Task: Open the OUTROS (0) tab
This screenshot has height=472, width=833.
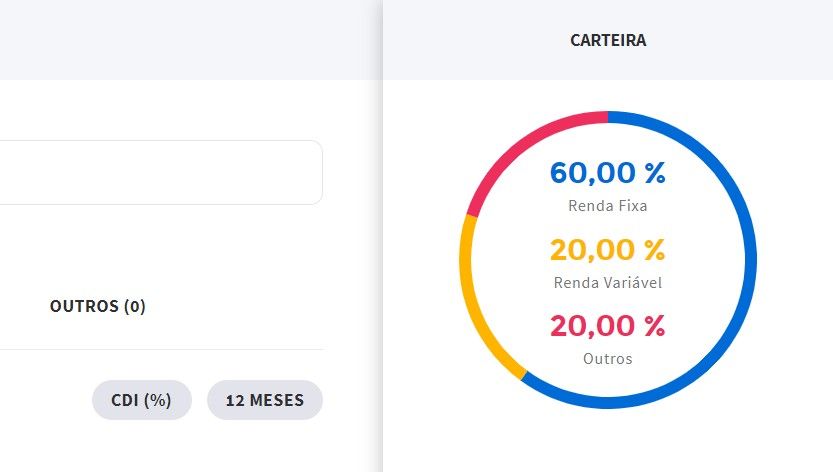Action: [98, 306]
